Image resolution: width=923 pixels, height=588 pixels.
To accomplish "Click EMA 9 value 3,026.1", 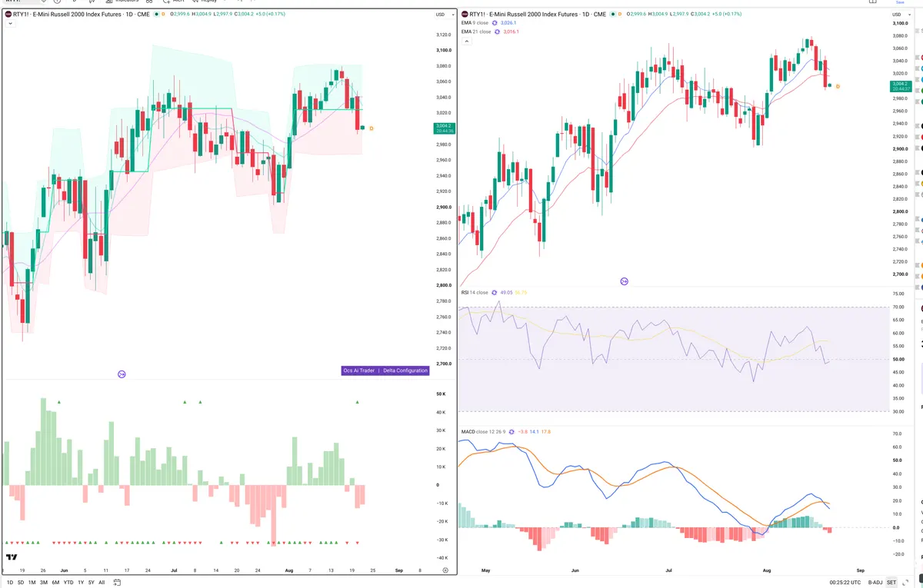I will tap(508, 23).
